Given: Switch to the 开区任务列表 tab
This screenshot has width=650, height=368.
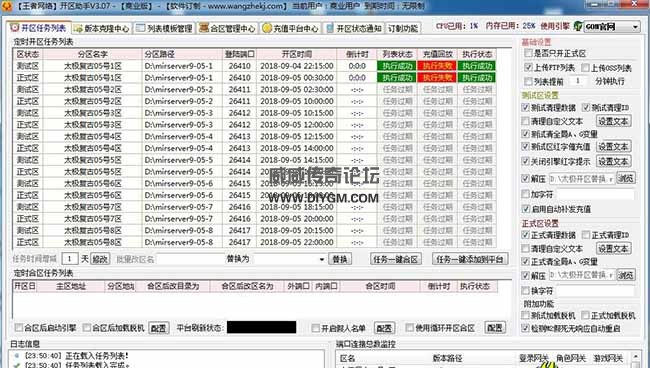Looking at the screenshot, I should [x=39, y=28].
